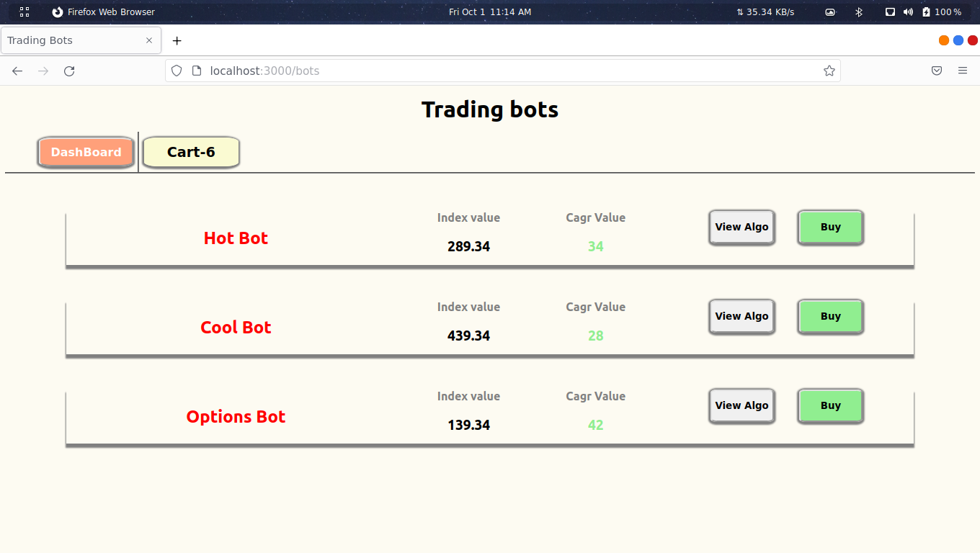Open Cart-6
This screenshot has height=553, width=980.
(x=190, y=152)
